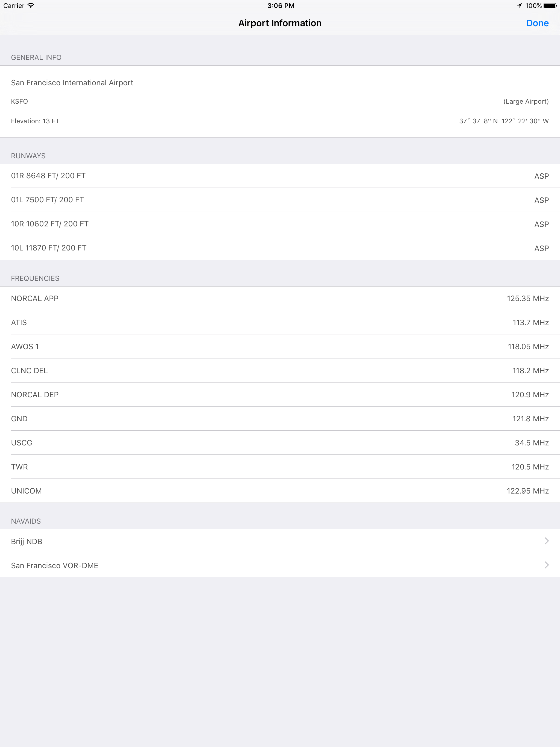Choose the CLNC DEL frequency row
560x747 pixels.
coord(280,370)
